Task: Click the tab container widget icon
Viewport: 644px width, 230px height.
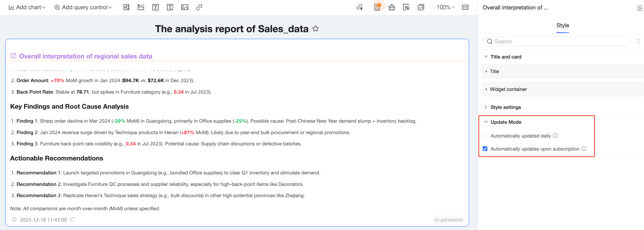Action: 141,7
